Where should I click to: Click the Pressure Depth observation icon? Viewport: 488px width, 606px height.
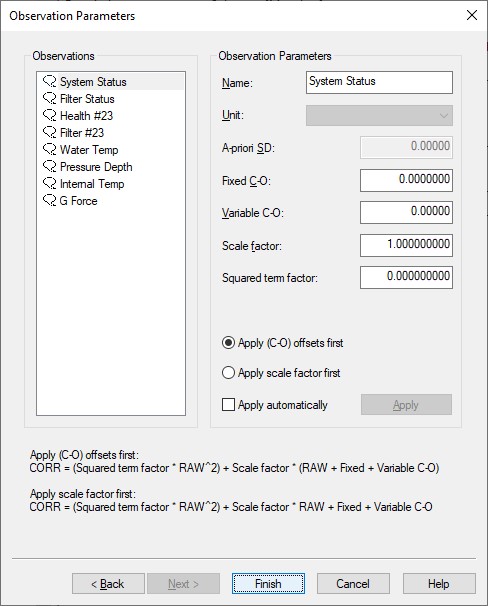click(x=49, y=167)
